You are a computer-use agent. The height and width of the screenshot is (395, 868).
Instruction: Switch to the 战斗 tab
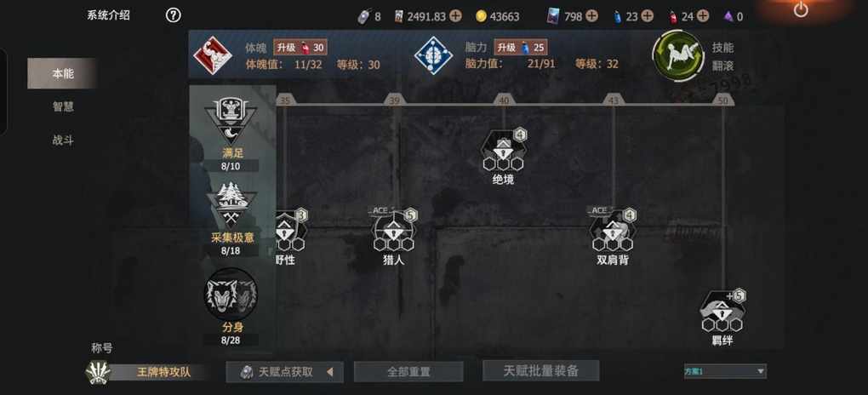(63, 140)
